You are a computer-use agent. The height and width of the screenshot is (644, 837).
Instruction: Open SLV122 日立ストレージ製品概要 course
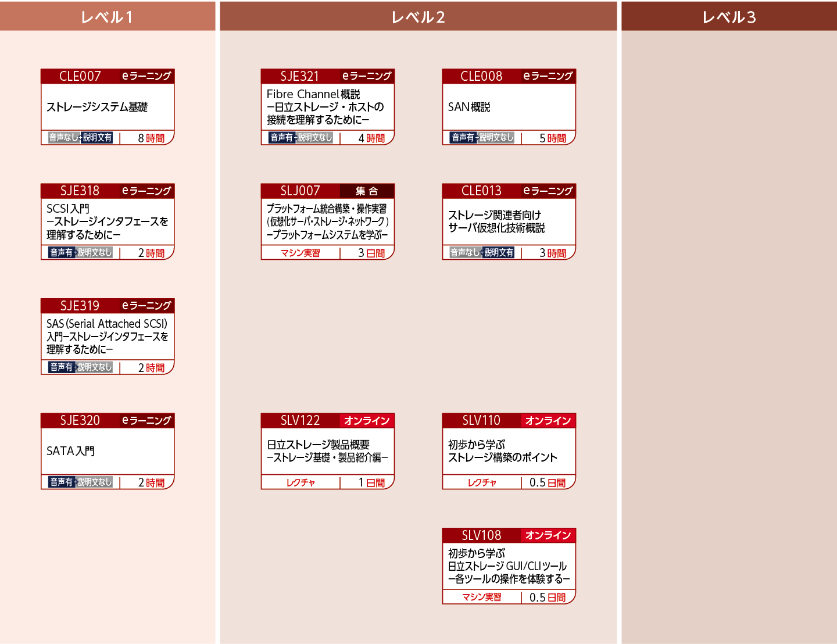point(327,451)
